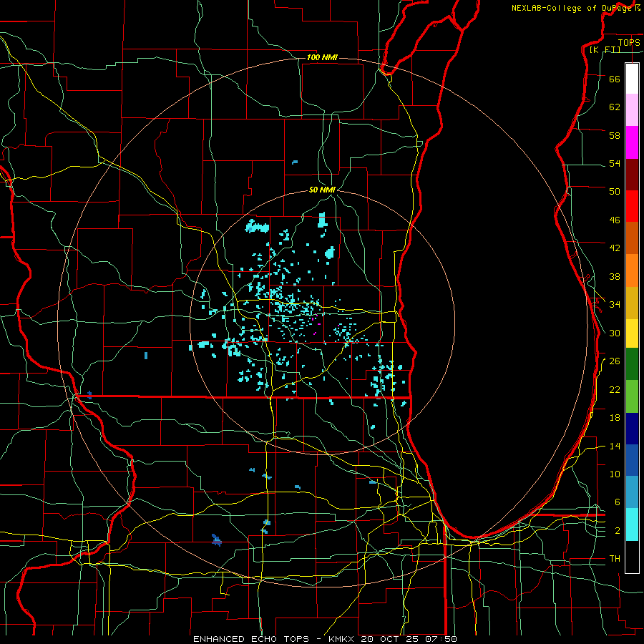This screenshot has height=644, width=644.
Task: Select the 54 legend value
Action: tap(615, 163)
